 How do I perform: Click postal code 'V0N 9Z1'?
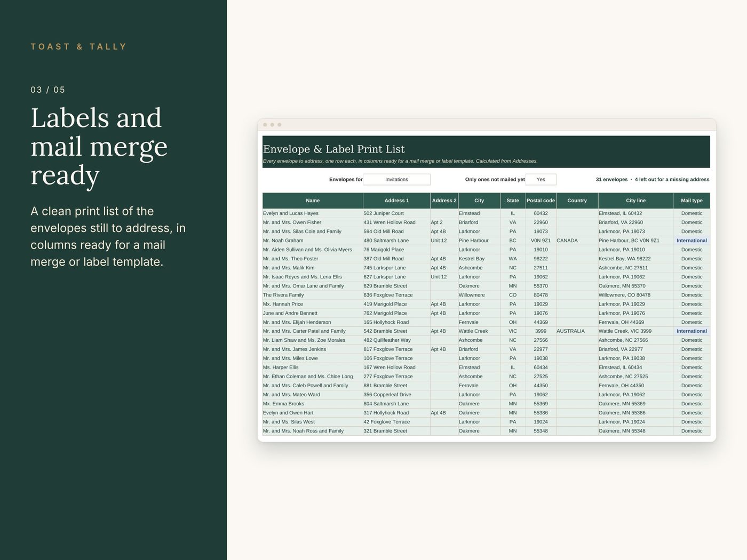[541, 241]
